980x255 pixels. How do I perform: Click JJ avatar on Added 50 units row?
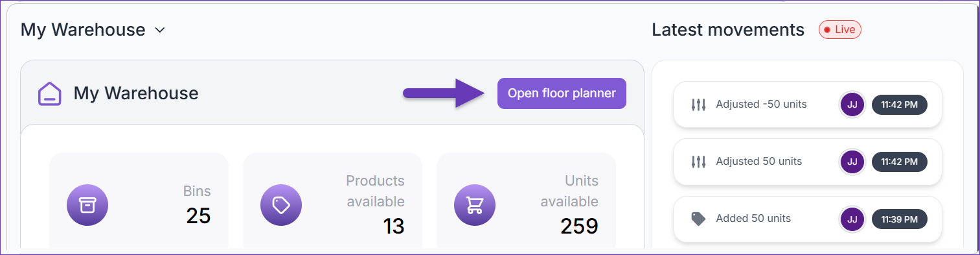[x=852, y=219]
